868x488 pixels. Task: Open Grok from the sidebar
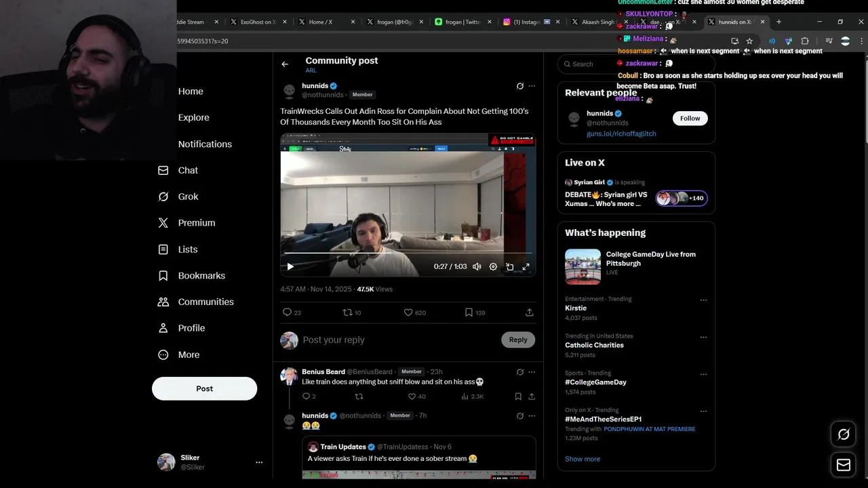click(x=189, y=197)
